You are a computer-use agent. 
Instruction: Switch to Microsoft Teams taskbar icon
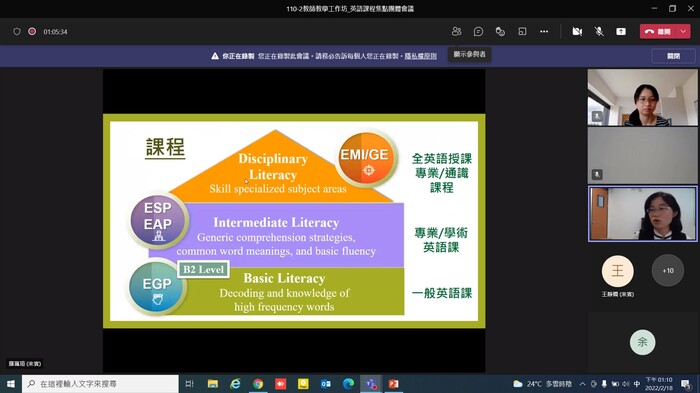[x=371, y=384]
